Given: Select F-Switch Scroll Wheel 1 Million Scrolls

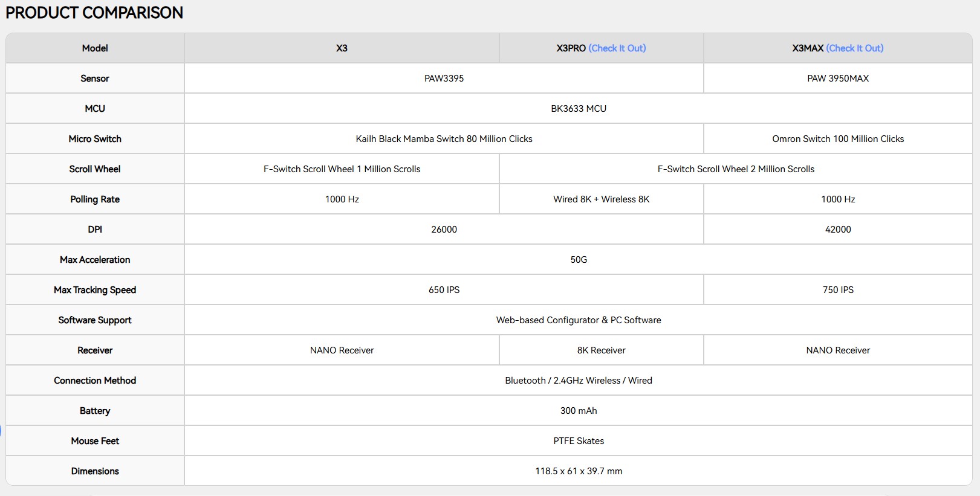Looking at the screenshot, I should pos(342,169).
